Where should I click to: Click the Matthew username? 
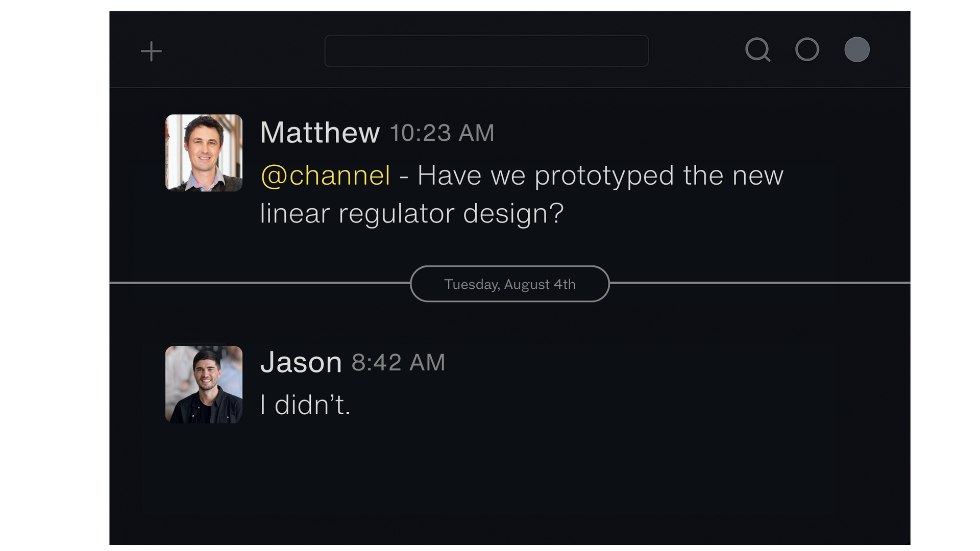point(320,133)
